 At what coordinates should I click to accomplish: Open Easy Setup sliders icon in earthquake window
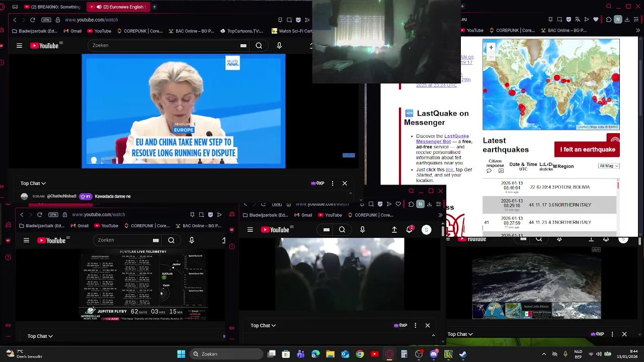pyautogui.click(x=637, y=19)
